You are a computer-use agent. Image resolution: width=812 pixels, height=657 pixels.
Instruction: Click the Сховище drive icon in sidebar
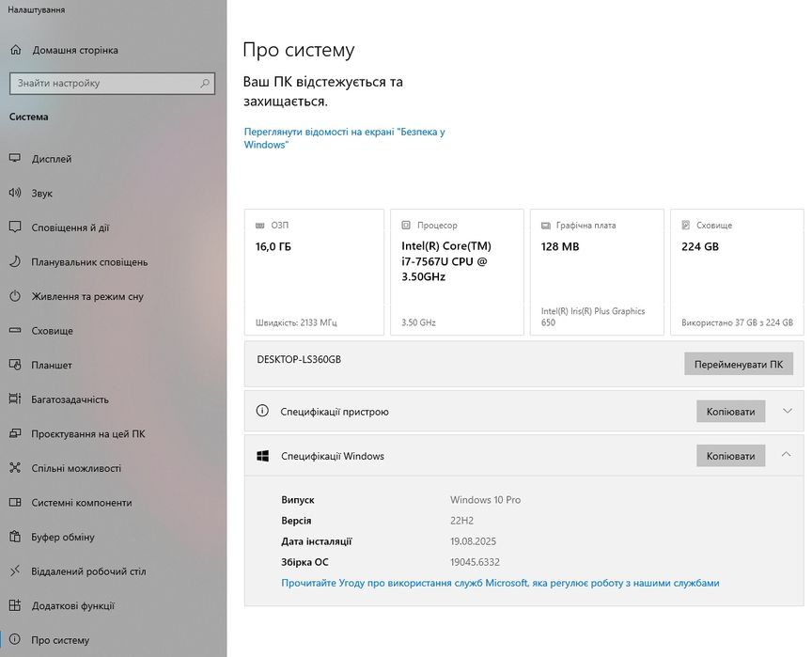15,331
